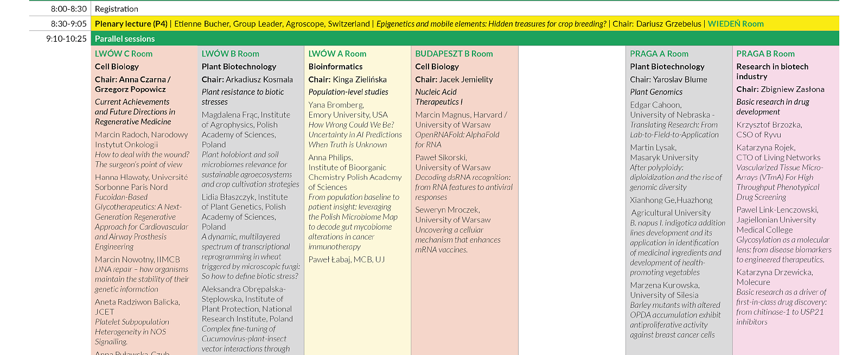Image resolution: width=868 pixels, height=355 pixels.
Task: Click the 8:00-8:30 time slot
Action: click(x=68, y=9)
